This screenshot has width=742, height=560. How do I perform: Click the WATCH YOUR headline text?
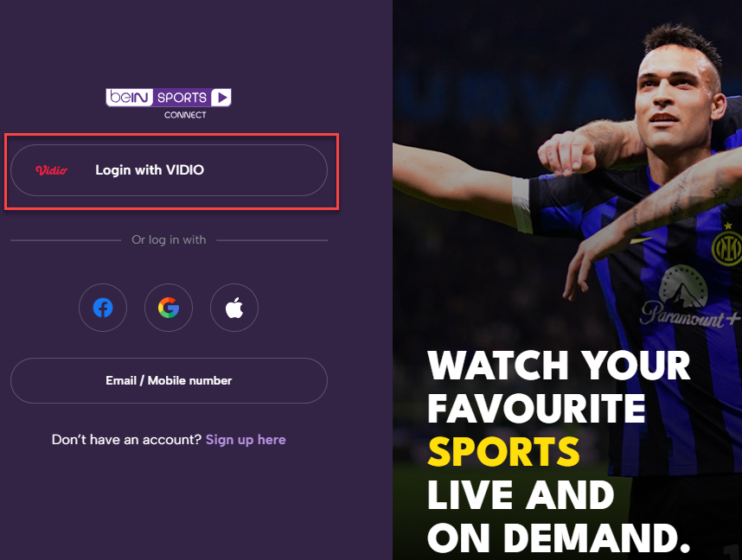click(x=559, y=366)
